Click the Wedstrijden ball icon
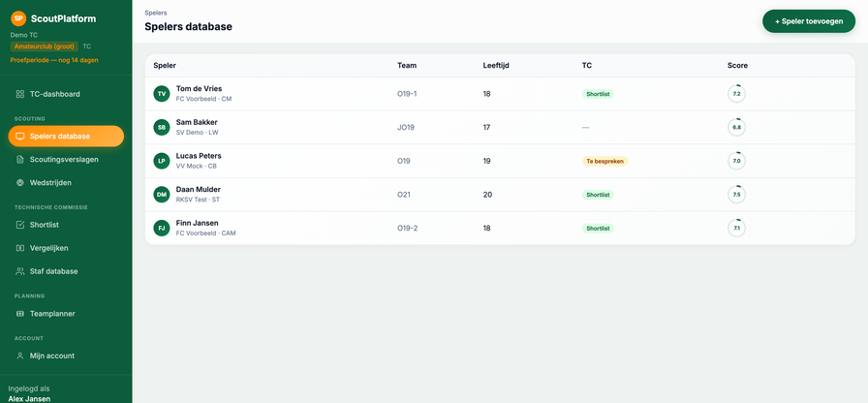This screenshot has height=403, width=868. [20, 183]
